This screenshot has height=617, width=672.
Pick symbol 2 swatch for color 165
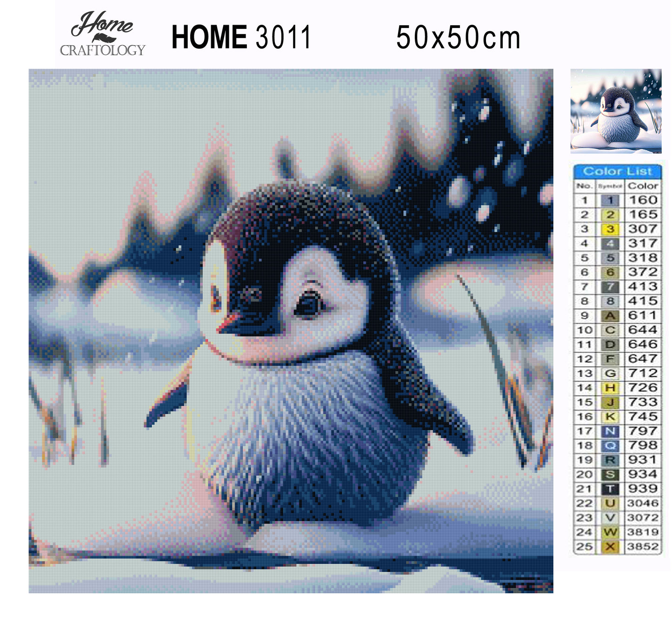(x=610, y=215)
